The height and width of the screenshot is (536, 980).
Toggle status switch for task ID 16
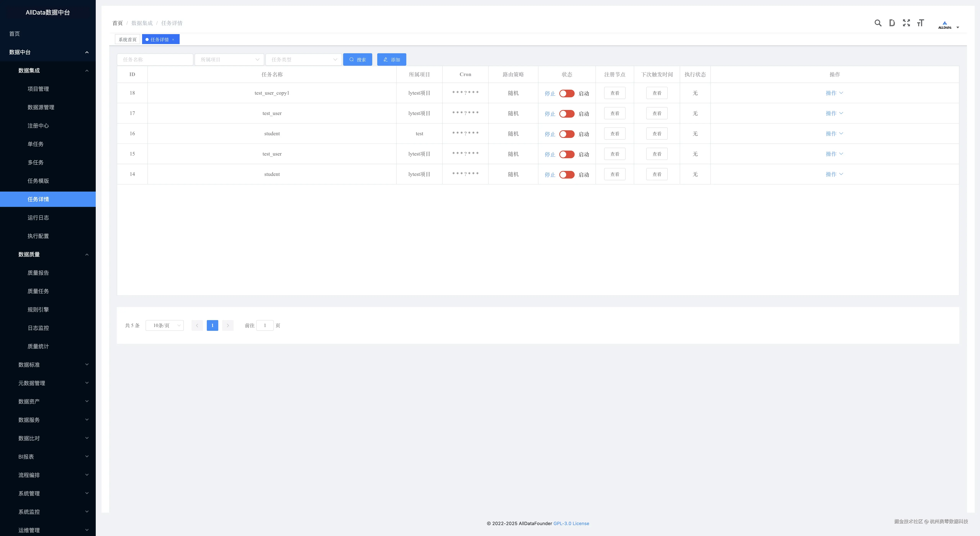pos(566,134)
